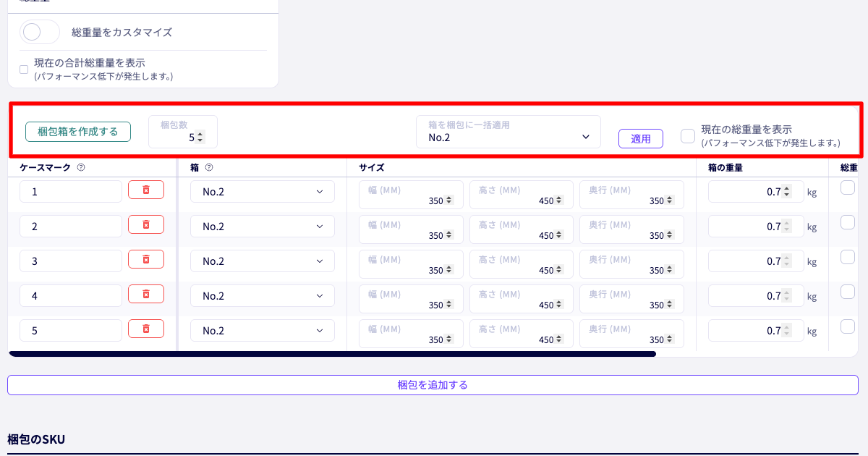Open the No.2 box selector in row 4

[x=263, y=296]
